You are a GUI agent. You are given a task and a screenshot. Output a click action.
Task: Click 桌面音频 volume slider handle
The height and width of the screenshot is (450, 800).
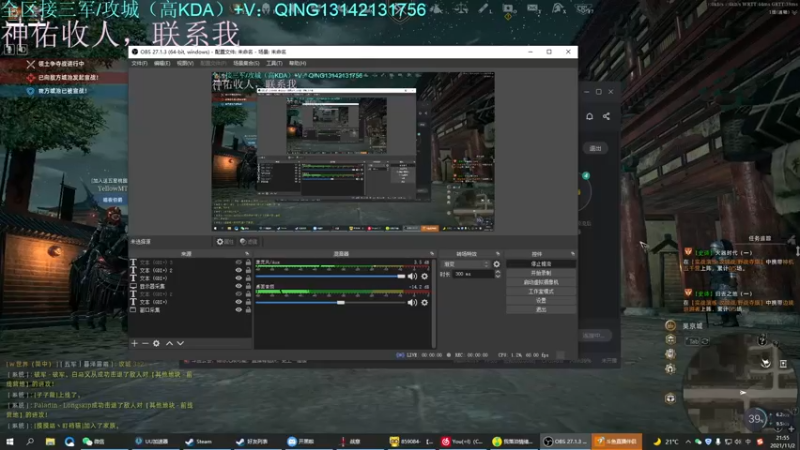point(340,303)
